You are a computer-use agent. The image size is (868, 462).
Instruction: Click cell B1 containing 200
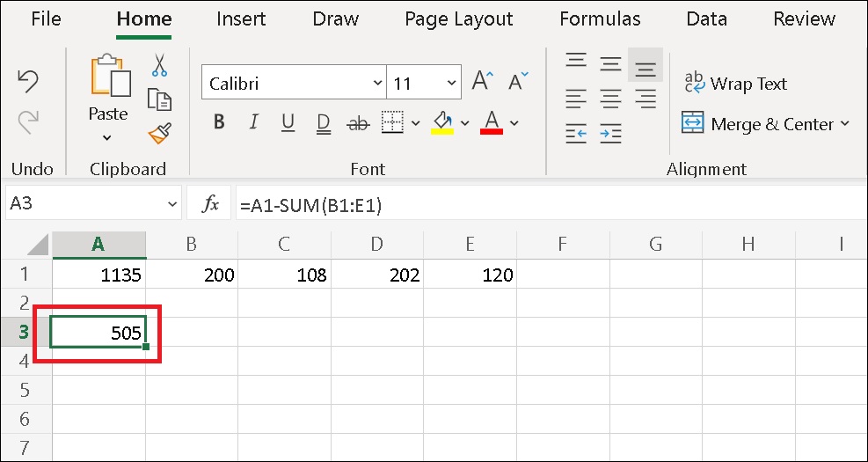[192, 275]
